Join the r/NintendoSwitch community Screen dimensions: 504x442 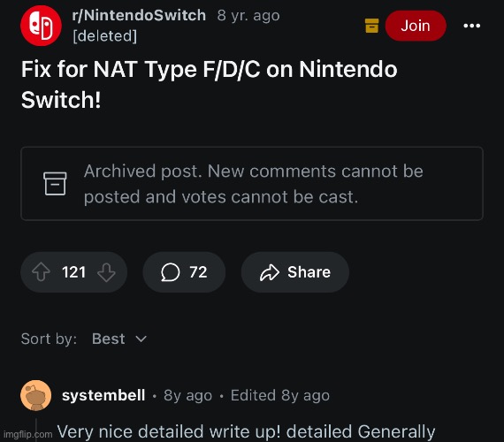pyautogui.click(x=416, y=26)
